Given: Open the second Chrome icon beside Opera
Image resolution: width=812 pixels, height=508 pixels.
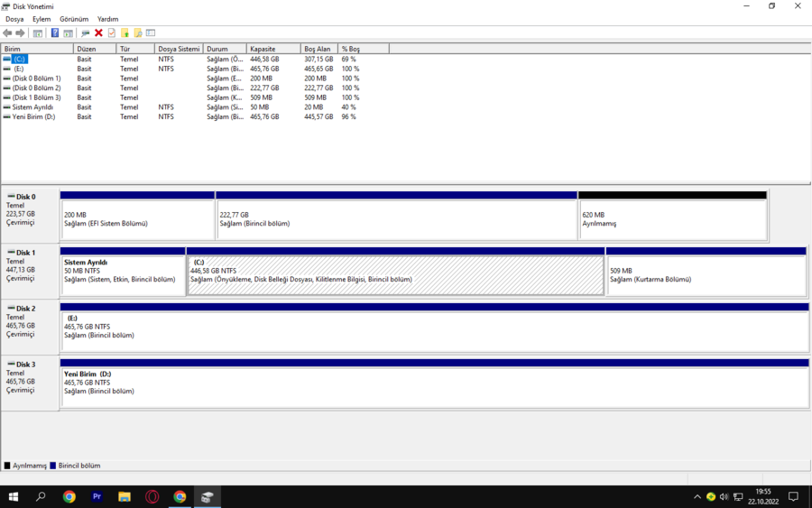Looking at the screenshot, I should tap(180, 497).
